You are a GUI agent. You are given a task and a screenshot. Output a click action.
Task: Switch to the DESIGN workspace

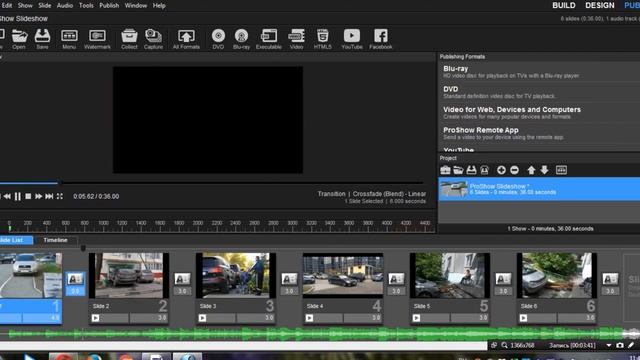click(600, 5)
